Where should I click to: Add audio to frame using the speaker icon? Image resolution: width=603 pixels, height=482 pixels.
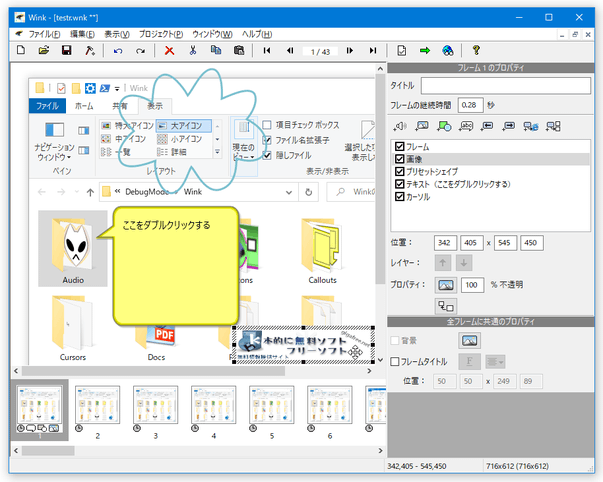(400, 126)
